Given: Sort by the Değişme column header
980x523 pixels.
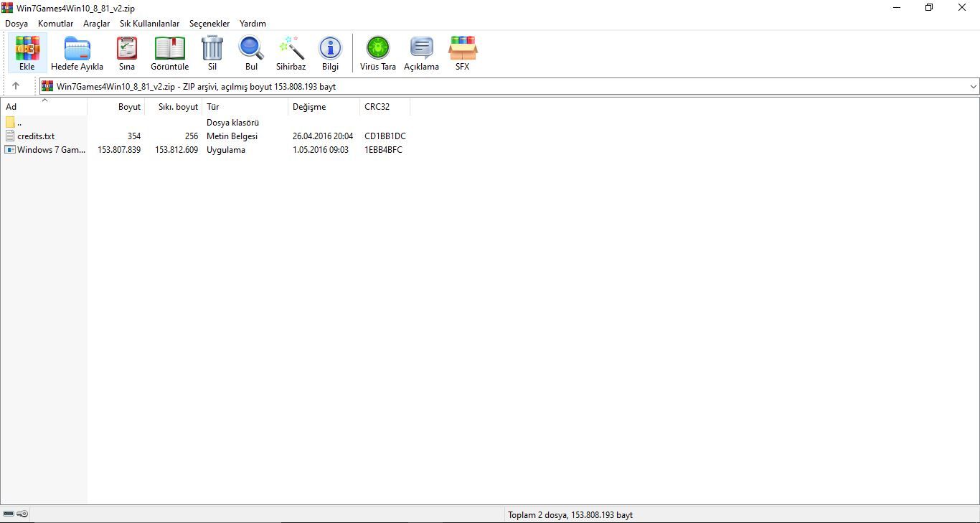Looking at the screenshot, I should click(324, 107).
